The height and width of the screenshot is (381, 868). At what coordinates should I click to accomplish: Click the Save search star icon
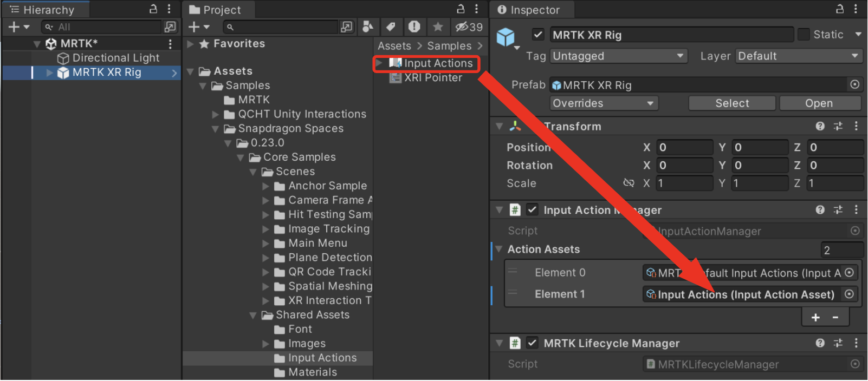[x=438, y=27]
